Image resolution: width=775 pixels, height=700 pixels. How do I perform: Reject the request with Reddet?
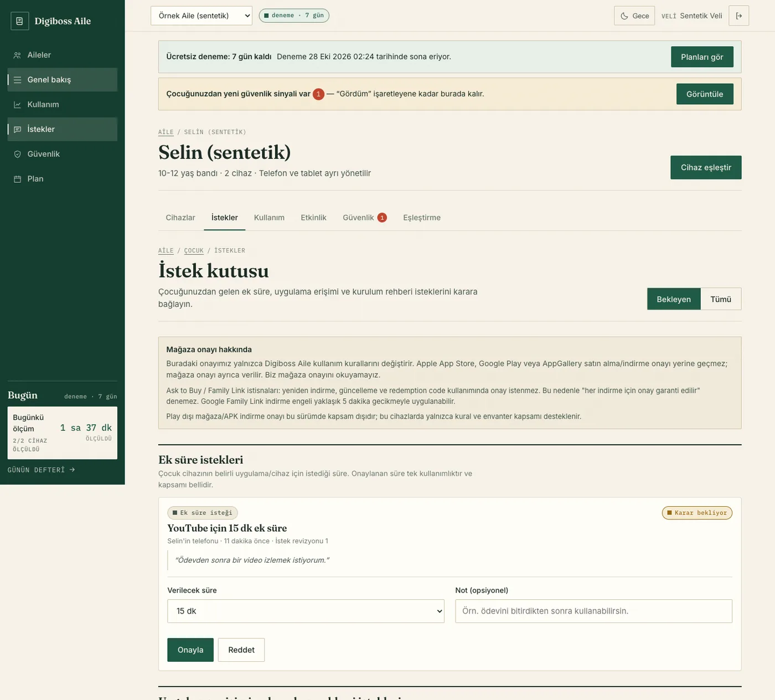point(241,650)
